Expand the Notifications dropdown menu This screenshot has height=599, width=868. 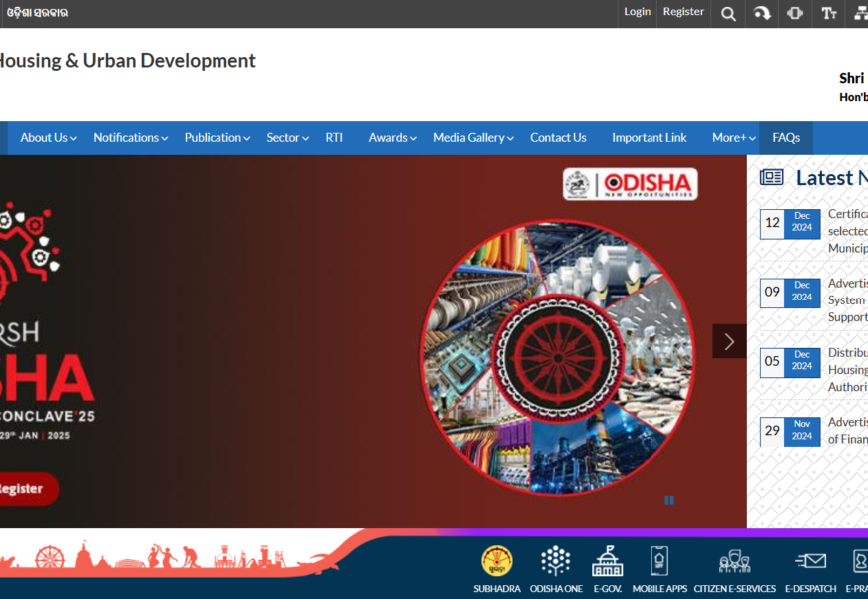(x=130, y=138)
